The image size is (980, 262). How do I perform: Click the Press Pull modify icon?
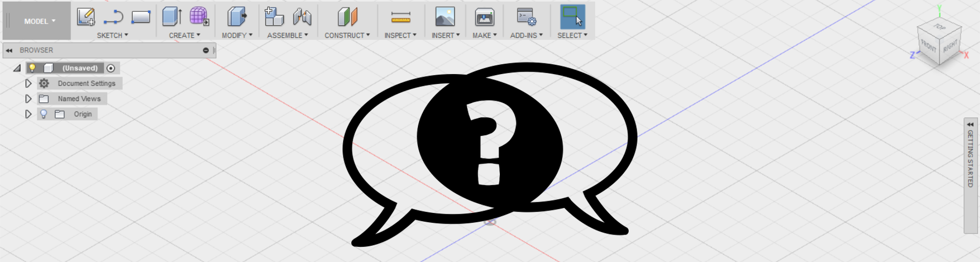point(237,17)
